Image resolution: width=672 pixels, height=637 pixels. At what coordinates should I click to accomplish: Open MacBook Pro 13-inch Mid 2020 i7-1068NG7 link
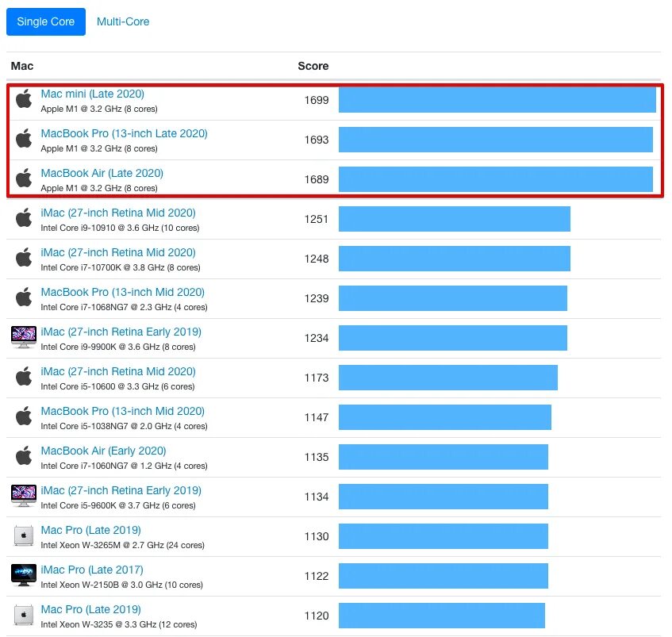pos(122,292)
